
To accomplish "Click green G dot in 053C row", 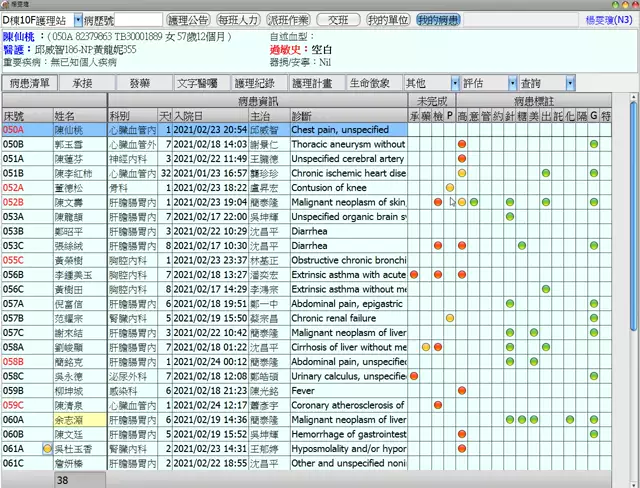I will 594,246.
